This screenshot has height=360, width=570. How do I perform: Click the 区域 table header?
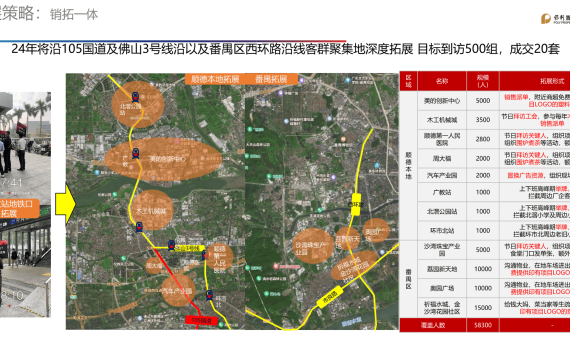409,81
